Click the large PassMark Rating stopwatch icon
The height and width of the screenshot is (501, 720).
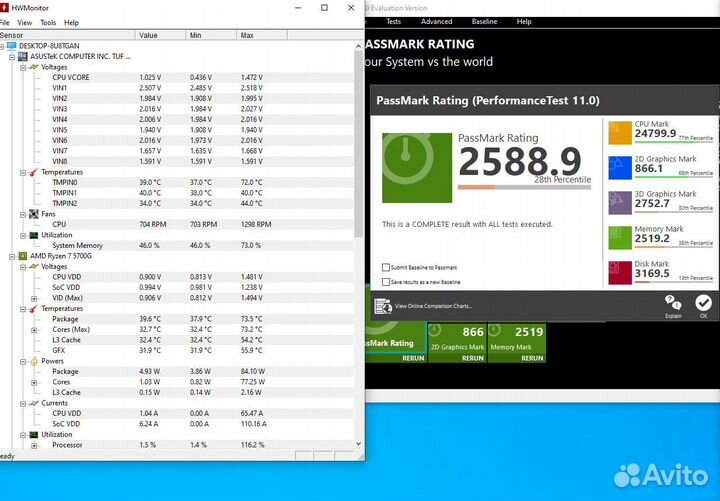[x=417, y=168]
